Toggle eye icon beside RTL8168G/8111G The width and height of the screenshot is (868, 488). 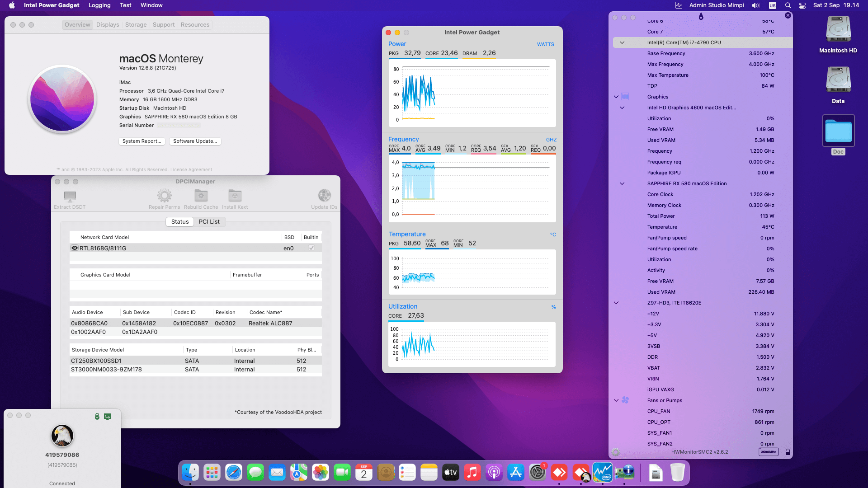(75, 248)
